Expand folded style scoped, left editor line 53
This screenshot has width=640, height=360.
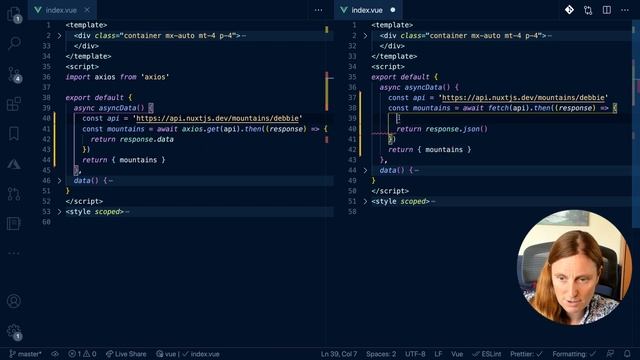(60, 212)
